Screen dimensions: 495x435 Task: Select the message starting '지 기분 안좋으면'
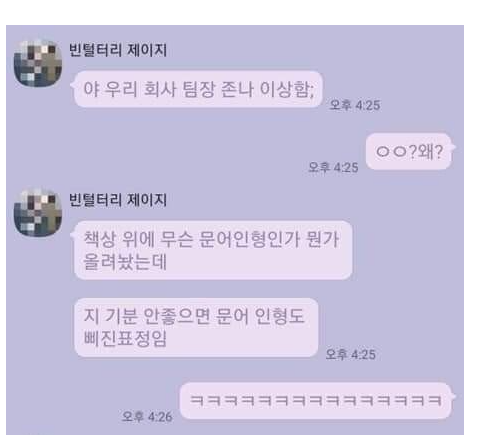[x=196, y=328]
